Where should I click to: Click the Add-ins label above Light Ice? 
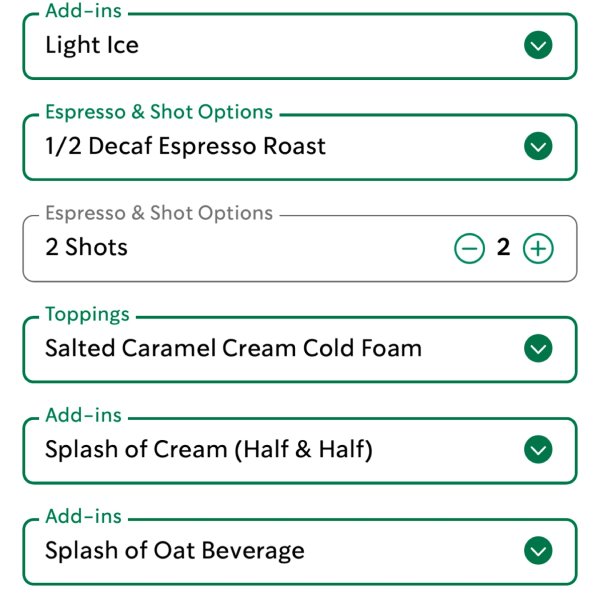(84, 12)
